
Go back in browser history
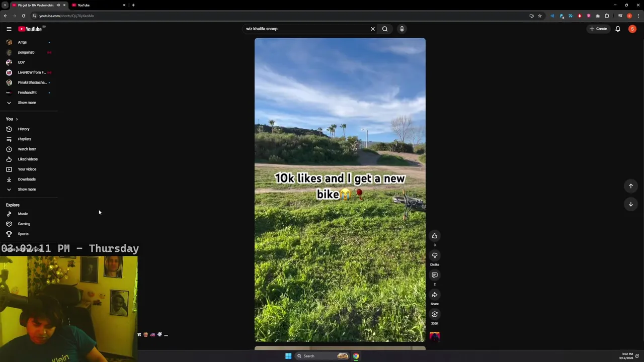click(x=6, y=16)
